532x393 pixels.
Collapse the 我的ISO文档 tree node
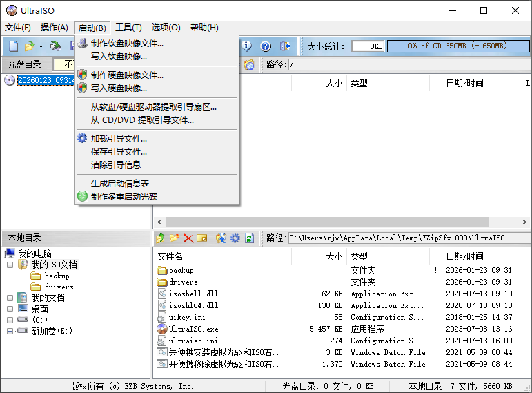click(10, 265)
